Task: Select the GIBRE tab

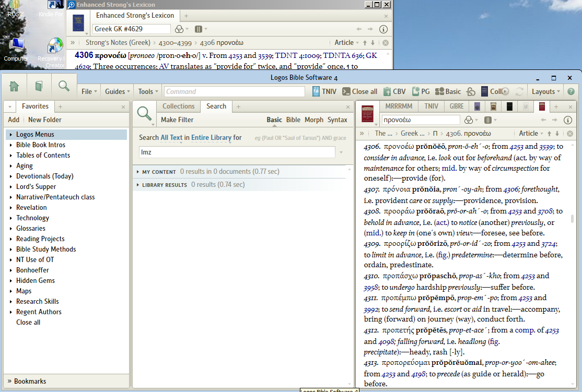Action: click(456, 106)
